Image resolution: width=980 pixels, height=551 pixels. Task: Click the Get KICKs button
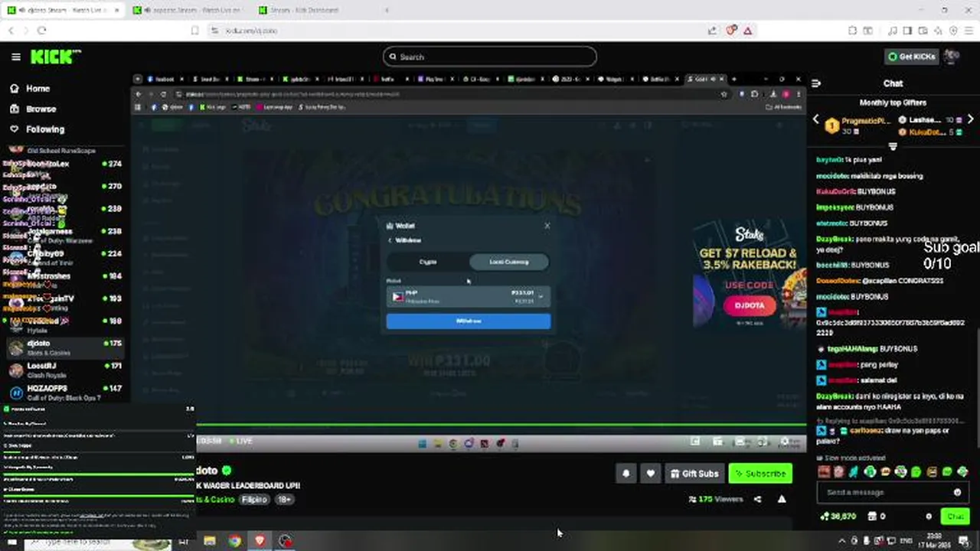(912, 57)
